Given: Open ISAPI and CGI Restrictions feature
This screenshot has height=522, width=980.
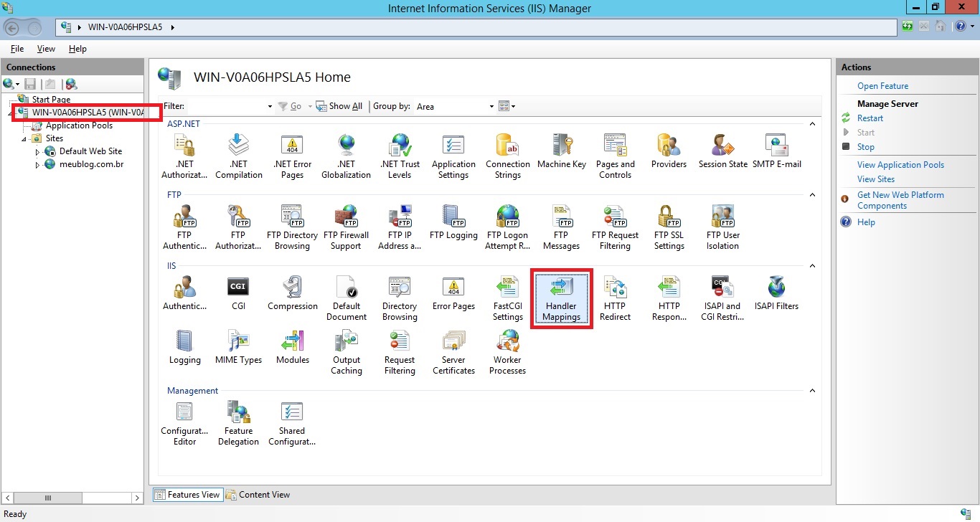Looking at the screenshot, I should pyautogui.click(x=722, y=298).
